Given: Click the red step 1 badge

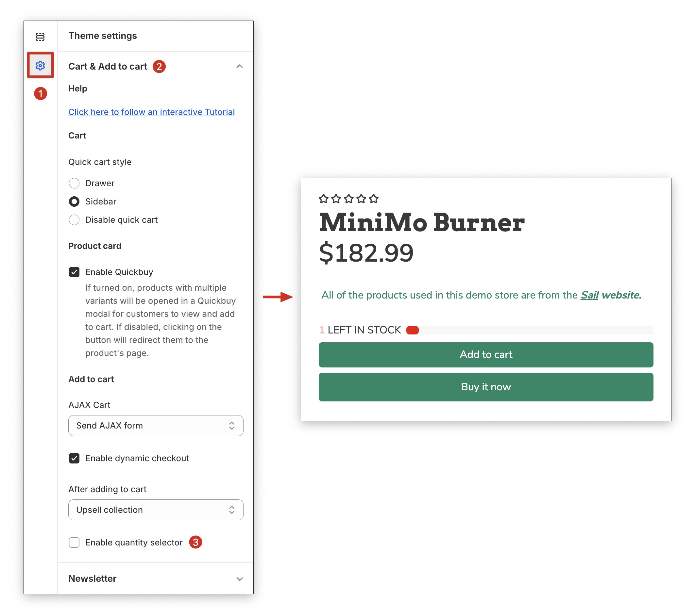Looking at the screenshot, I should click(x=41, y=94).
